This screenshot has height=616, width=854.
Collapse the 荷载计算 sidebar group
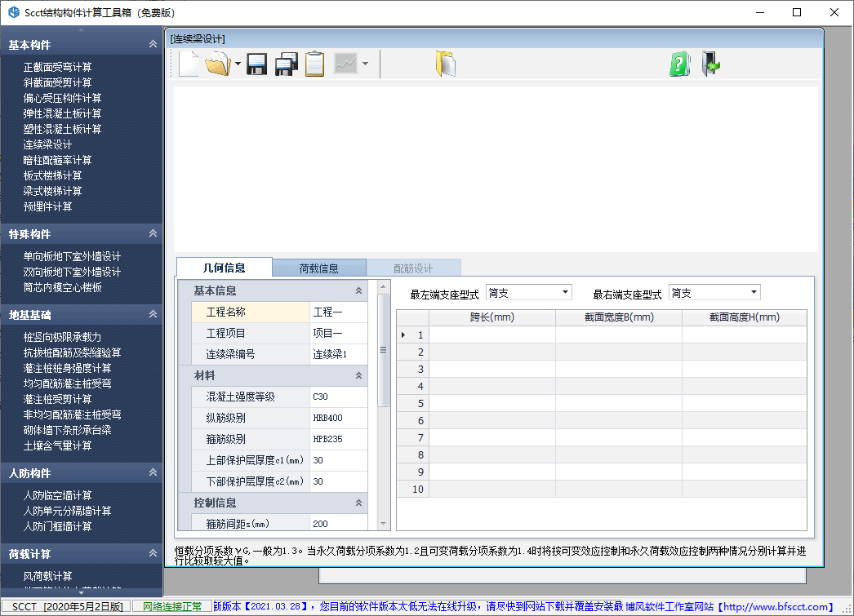[x=153, y=553]
